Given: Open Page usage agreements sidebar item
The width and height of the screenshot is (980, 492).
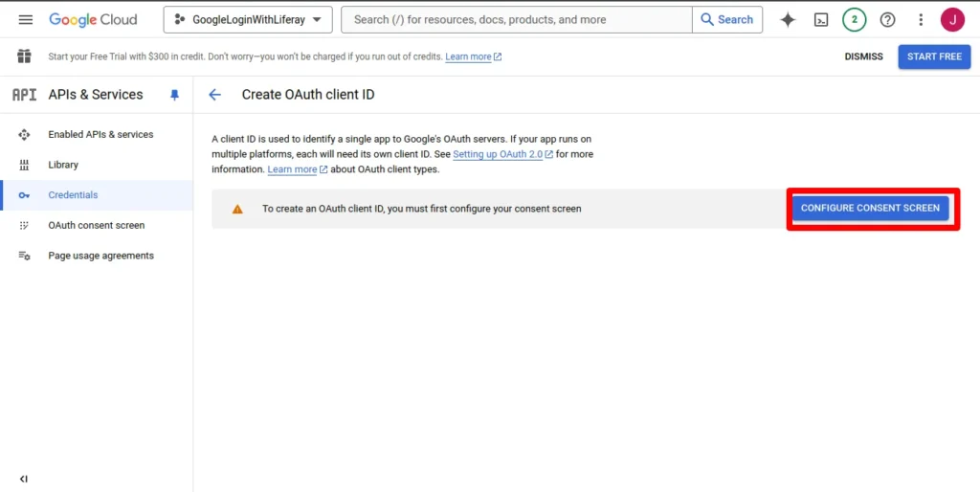Looking at the screenshot, I should [100, 256].
